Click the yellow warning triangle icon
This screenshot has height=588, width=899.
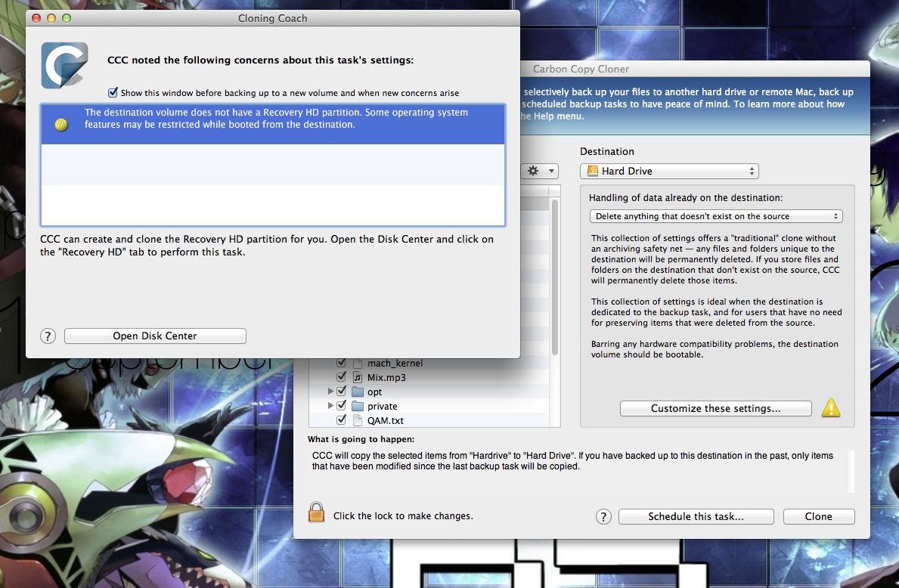coord(831,408)
